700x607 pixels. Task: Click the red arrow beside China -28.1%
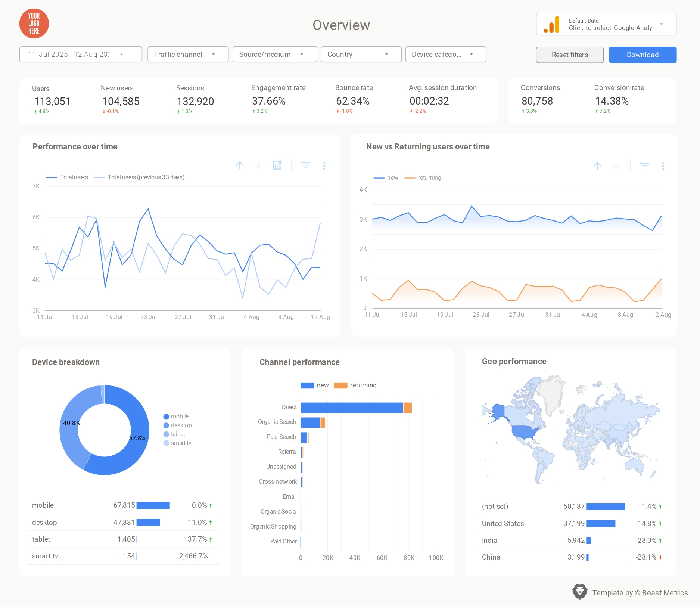point(660,557)
